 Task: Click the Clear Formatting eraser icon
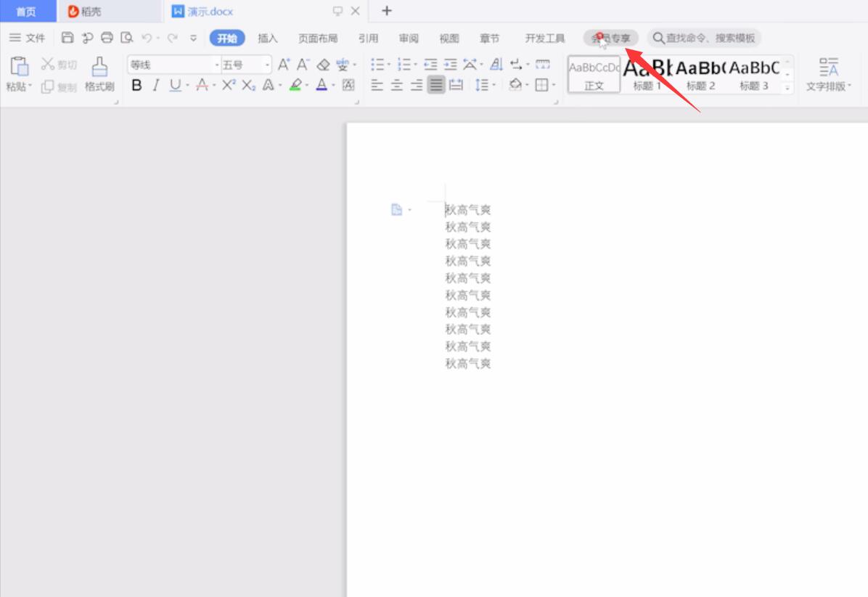click(x=323, y=65)
